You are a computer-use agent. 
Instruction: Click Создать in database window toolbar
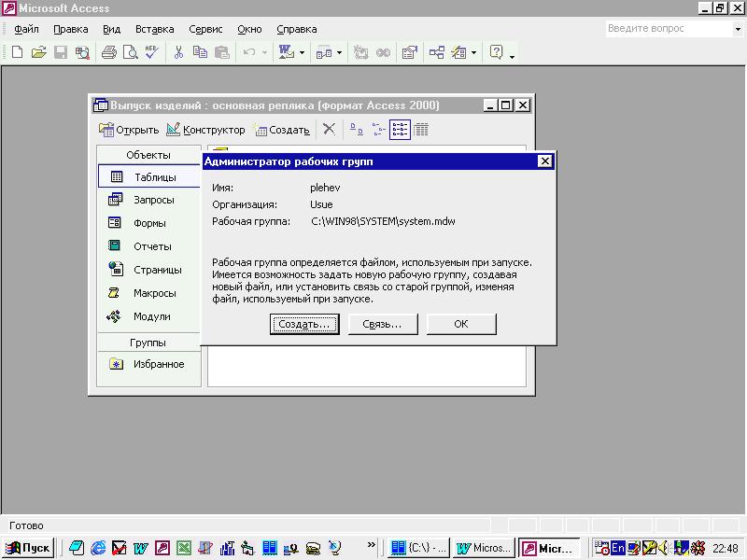point(282,130)
